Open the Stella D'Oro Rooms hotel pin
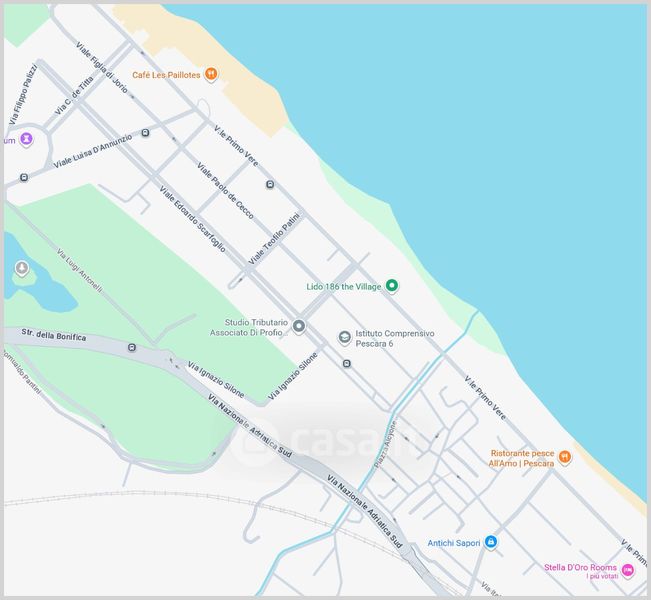651x600 pixels. point(627,571)
